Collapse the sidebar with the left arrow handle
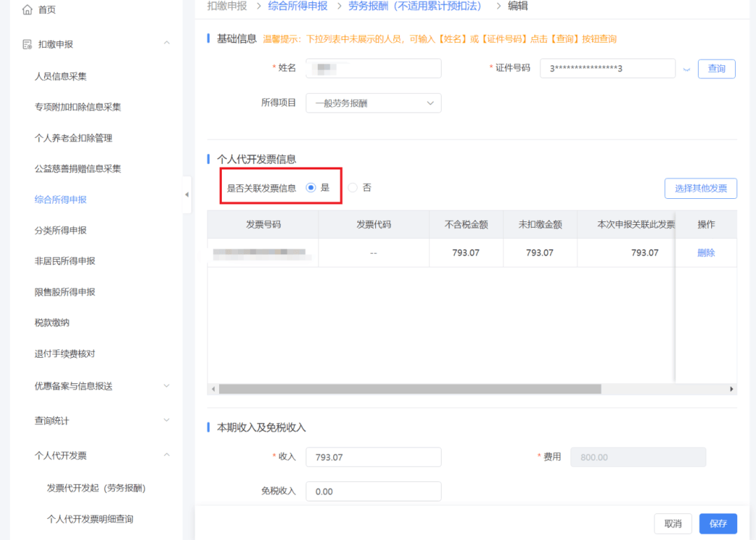Image resolution: width=756 pixels, height=540 pixels. coord(187,194)
